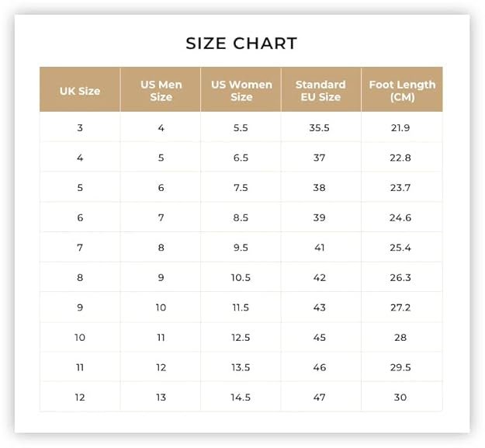The image size is (485, 448).
Task: Click US Women size 14.5 cell
Action: point(241,398)
